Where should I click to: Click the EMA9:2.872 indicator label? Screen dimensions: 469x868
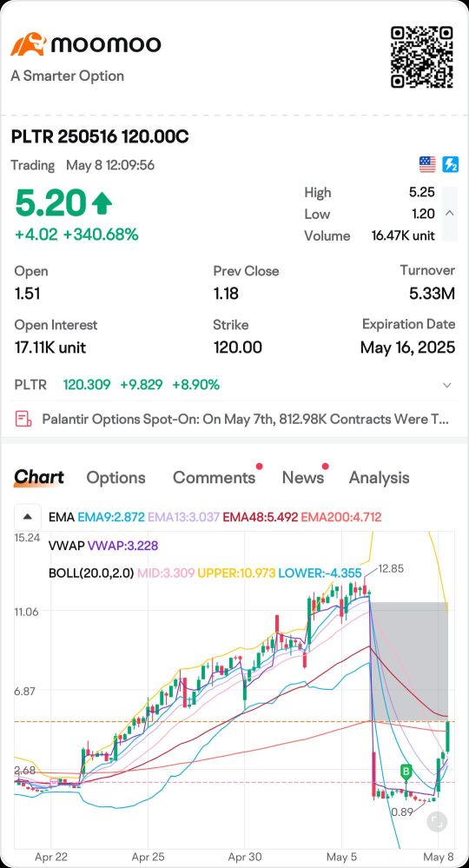coord(110,518)
